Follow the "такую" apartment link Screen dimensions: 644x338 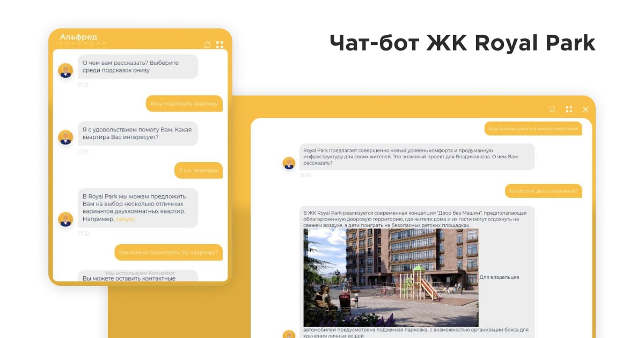126,219
